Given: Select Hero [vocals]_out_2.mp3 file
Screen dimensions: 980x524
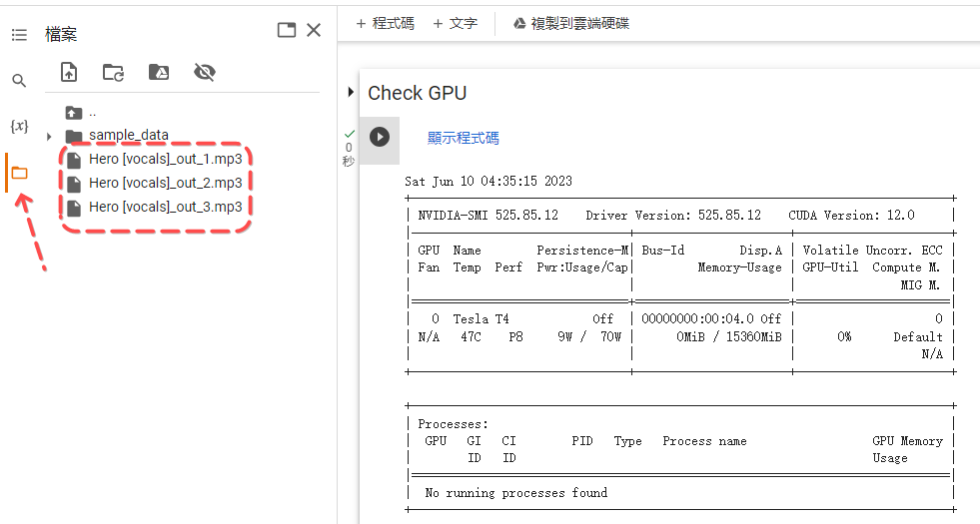Looking at the screenshot, I should 165,183.
